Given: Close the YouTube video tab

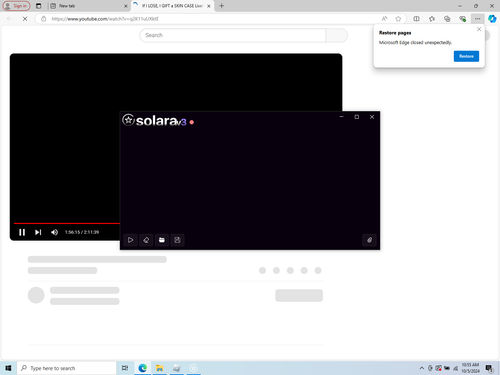Looking at the screenshot, I should pos(209,6).
